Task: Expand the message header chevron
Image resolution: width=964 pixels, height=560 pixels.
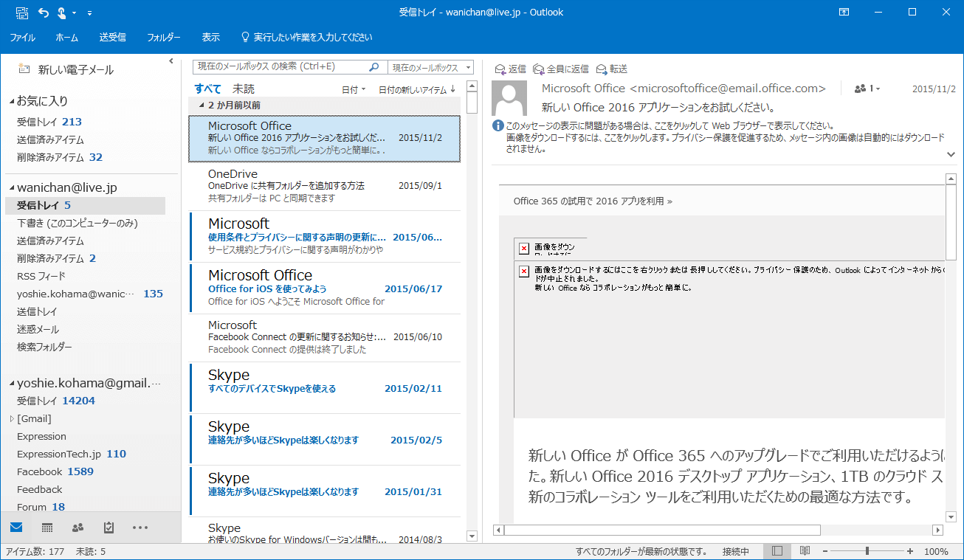Action: pos(951,154)
